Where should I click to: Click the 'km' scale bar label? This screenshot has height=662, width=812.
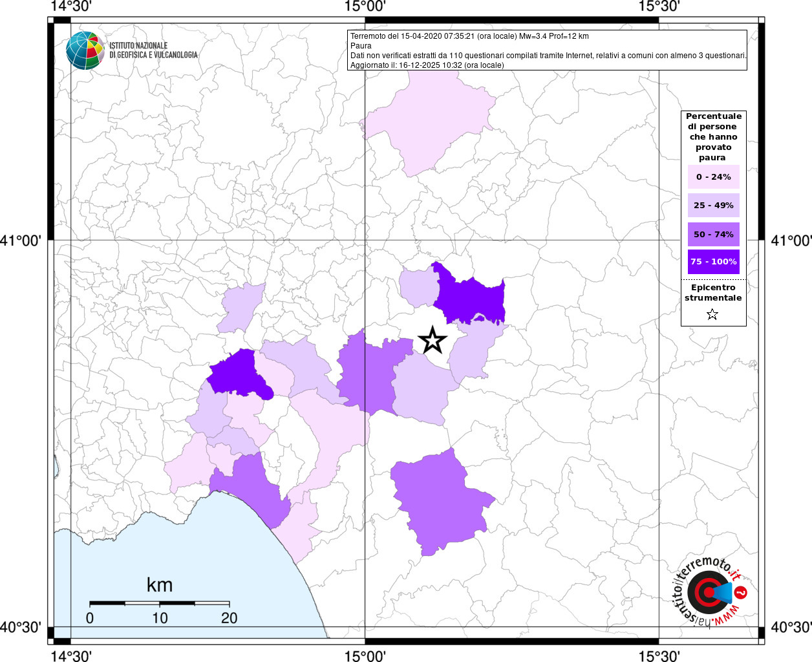[x=160, y=585]
